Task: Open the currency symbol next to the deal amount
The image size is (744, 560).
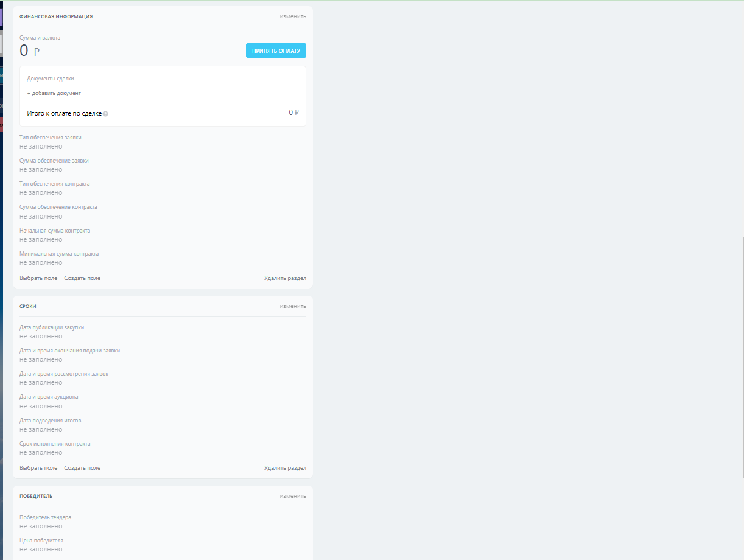Action: [x=37, y=52]
